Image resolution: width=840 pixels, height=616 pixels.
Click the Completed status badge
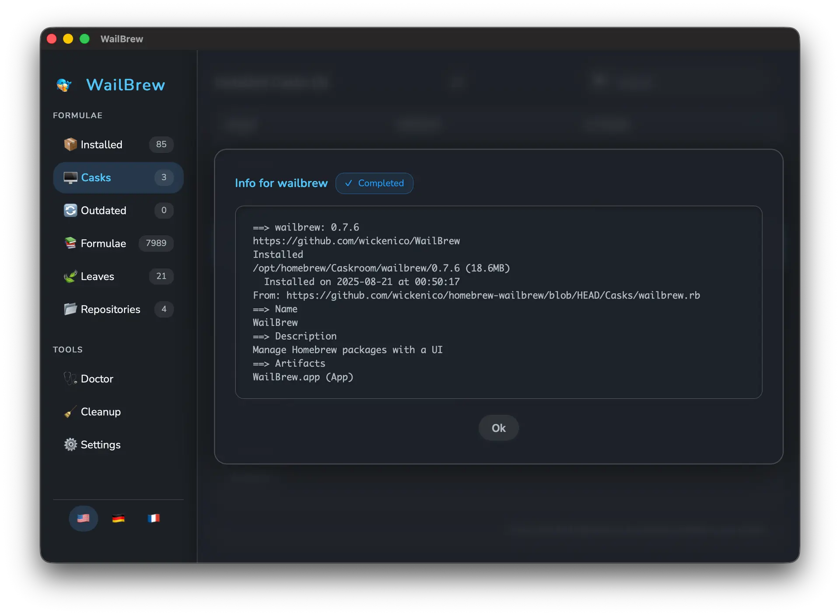click(x=374, y=183)
